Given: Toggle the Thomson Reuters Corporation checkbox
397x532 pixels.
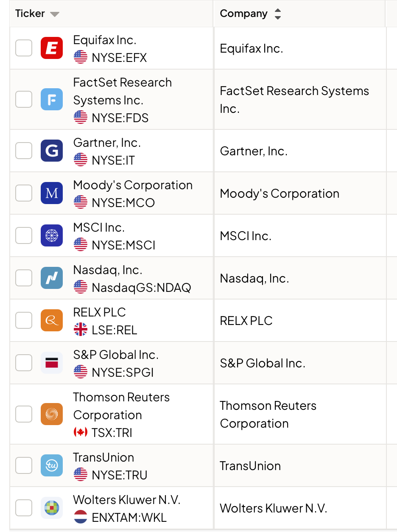Looking at the screenshot, I should [x=24, y=414].
